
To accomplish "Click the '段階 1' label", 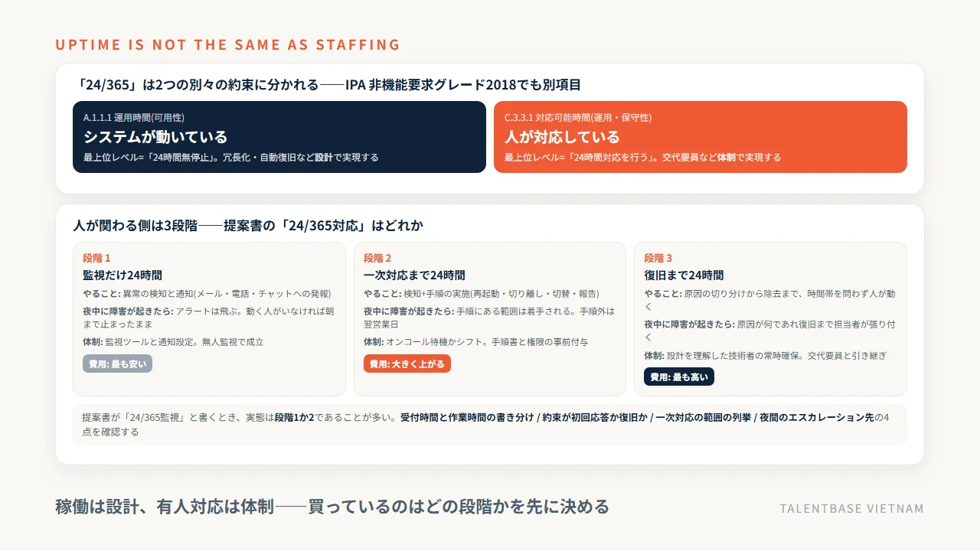I will (x=96, y=258).
